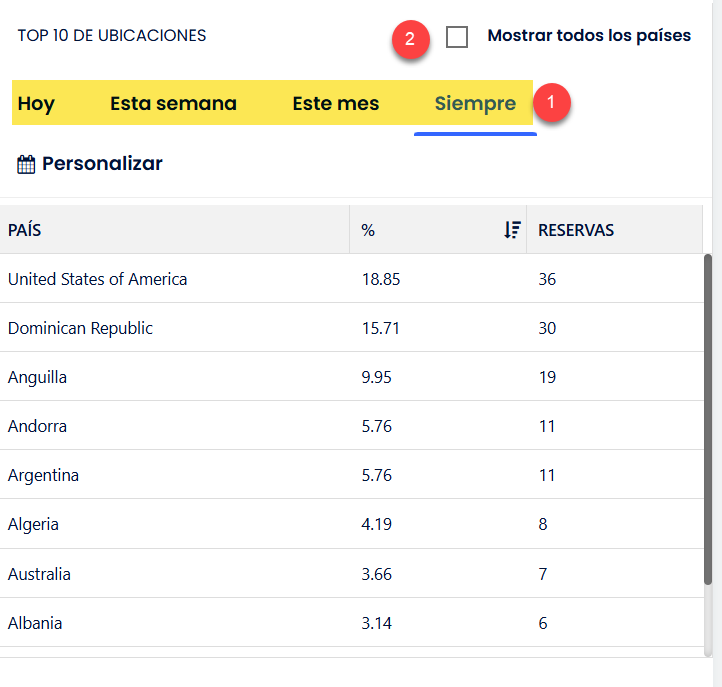Click the red annotation badge number 2
The width and height of the screenshot is (722, 687).
[410, 41]
